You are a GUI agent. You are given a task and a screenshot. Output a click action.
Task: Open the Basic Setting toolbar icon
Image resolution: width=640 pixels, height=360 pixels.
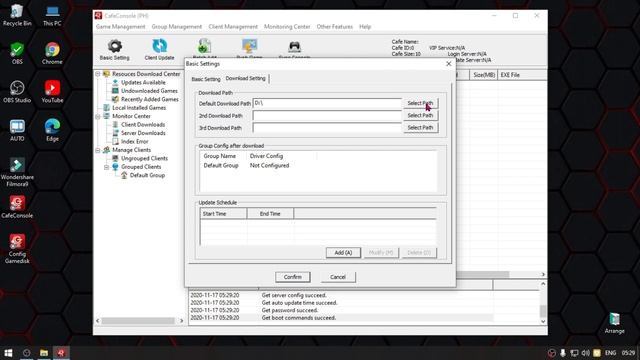point(115,50)
